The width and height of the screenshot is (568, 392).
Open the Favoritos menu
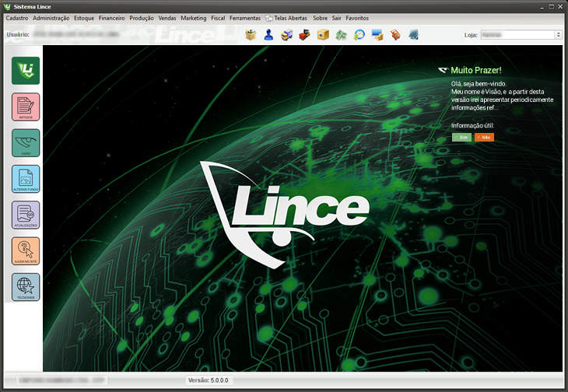(x=357, y=18)
